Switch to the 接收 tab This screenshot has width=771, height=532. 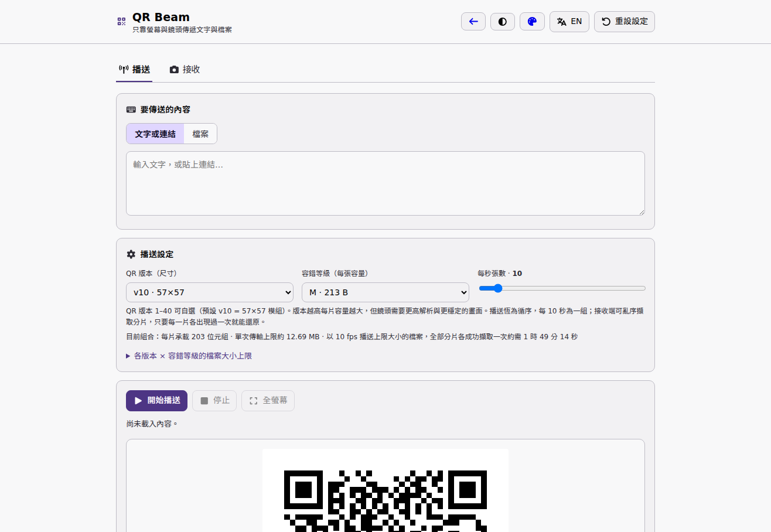185,69
